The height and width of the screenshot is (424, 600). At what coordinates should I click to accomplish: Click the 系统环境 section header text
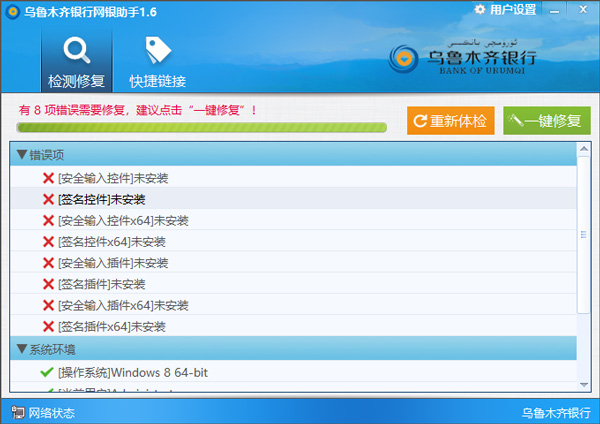point(52,349)
